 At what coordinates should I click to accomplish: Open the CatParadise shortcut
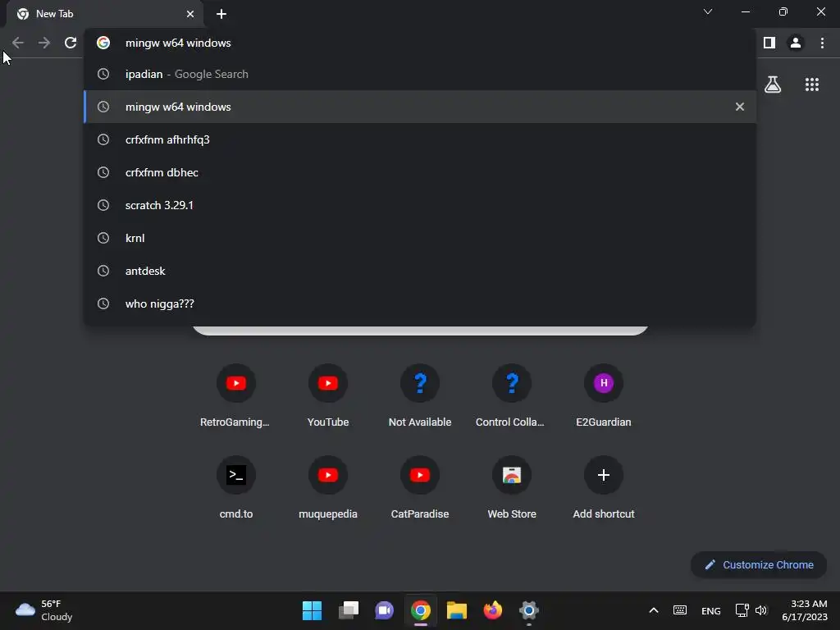(x=420, y=488)
